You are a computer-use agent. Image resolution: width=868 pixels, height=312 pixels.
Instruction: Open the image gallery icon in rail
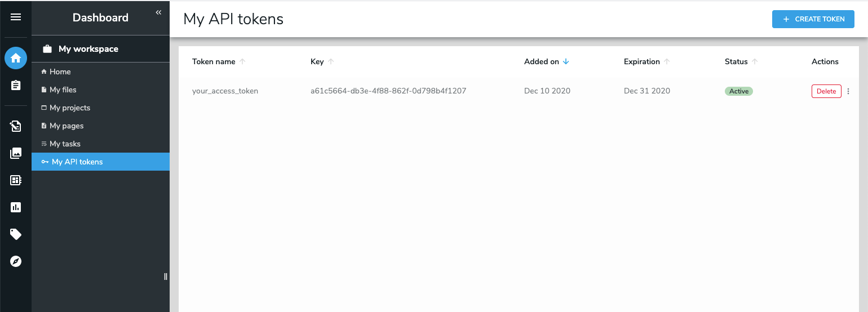16,153
